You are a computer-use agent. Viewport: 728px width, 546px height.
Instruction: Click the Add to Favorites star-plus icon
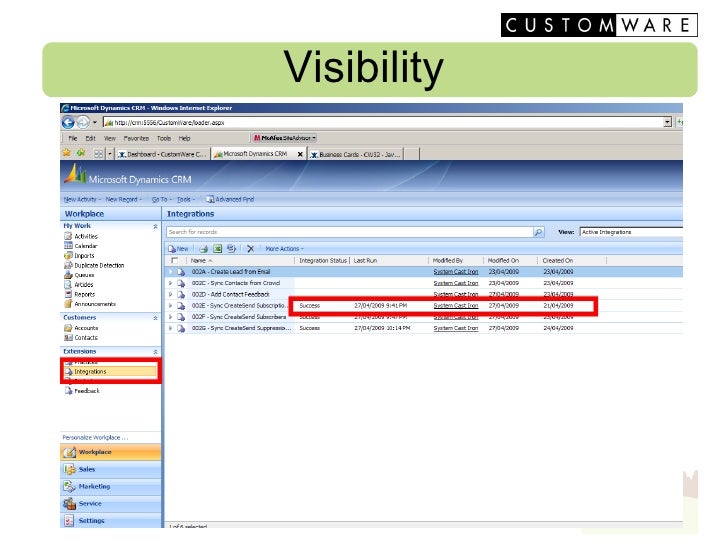point(81,153)
